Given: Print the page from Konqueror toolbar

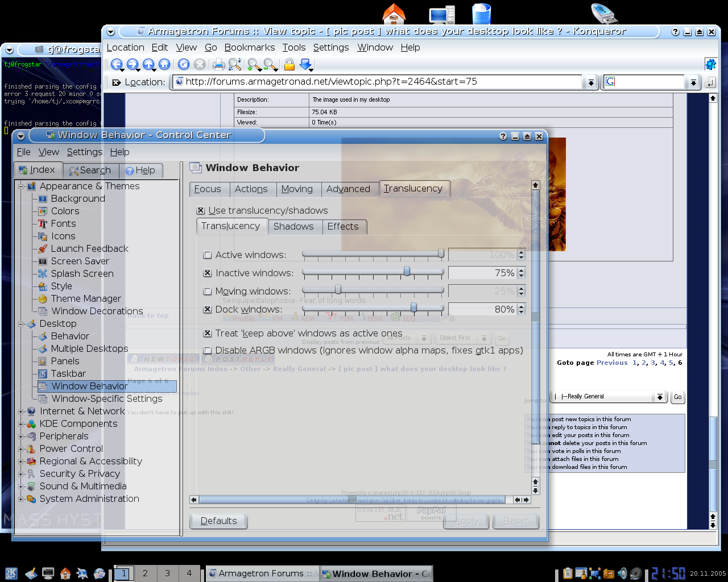Looking at the screenshot, I should [218, 65].
